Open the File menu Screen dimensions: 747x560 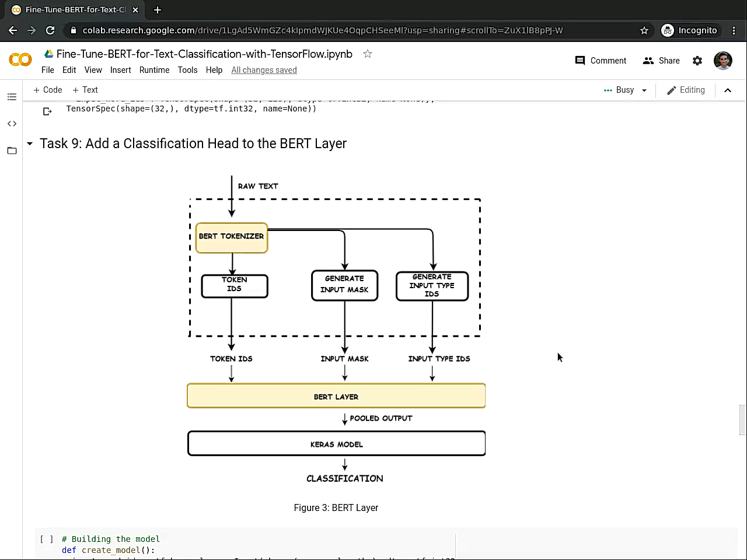[x=48, y=70]
